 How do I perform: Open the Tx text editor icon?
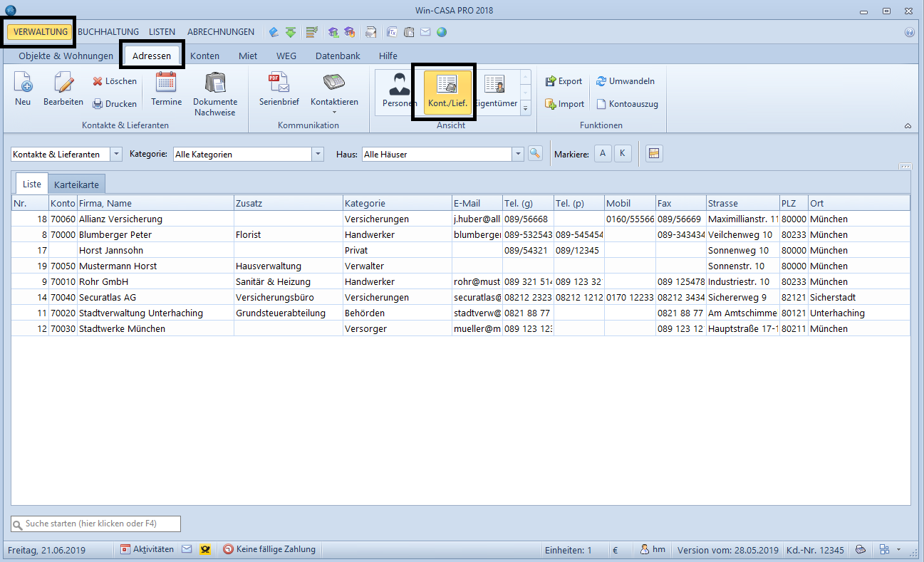pyautogui.click(x=392, y=32)
